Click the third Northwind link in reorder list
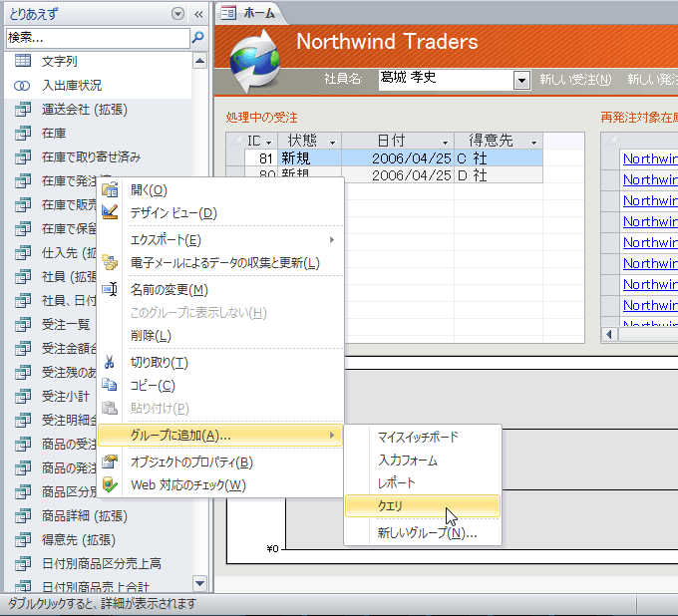Screen dimensions: 678x616 pos(650,200)
